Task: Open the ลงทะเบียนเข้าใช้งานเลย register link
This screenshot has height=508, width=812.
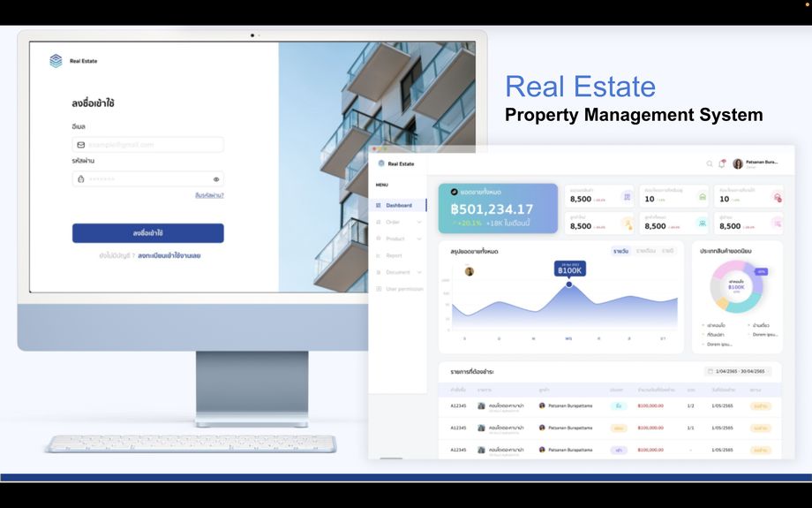Action: [169, 255]
